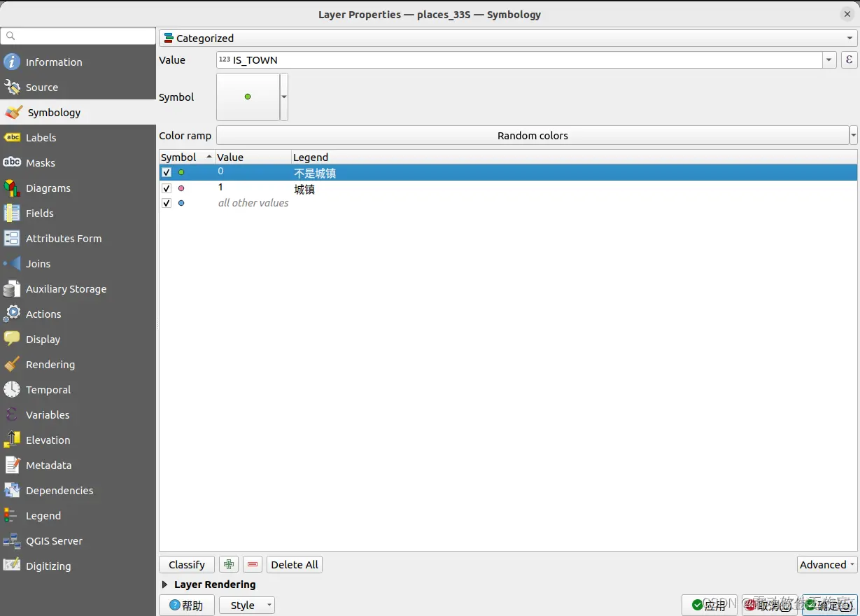Click the Auxiliary Storage database icon
The image size is (860, 616).
(x=12, y=288)
